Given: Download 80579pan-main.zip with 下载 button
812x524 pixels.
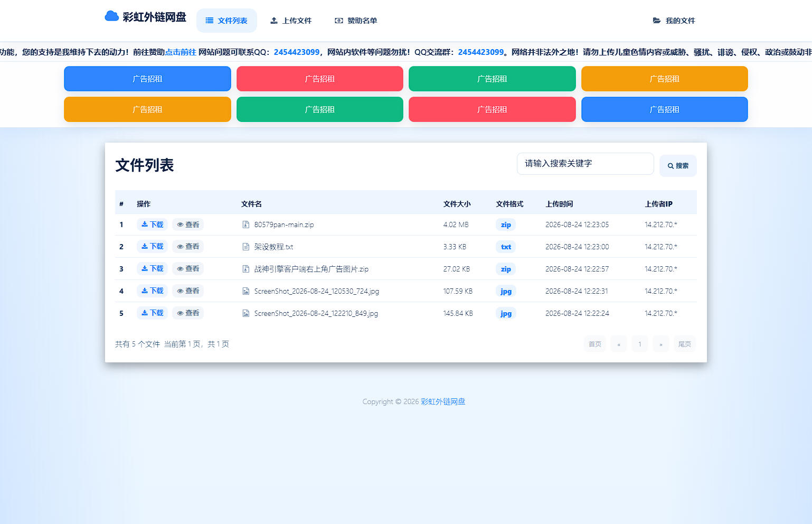Looking at the screenshot, I should [153, 224].
